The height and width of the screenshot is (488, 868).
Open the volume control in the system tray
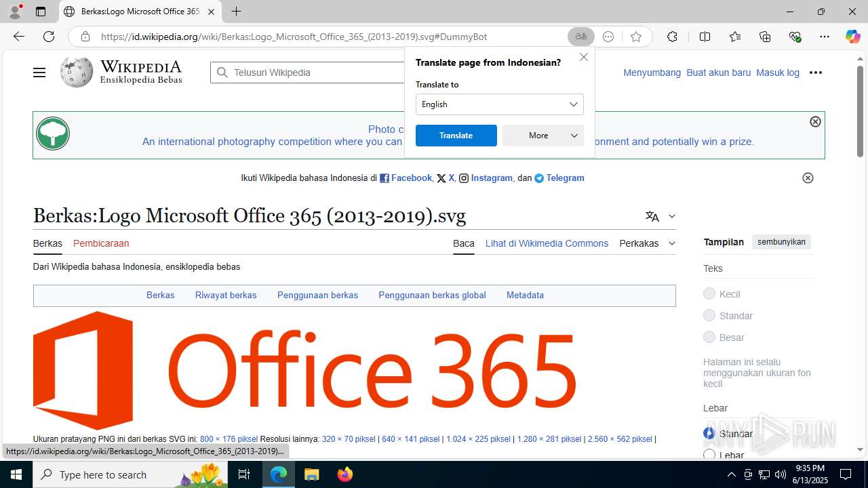pos(781,474)
